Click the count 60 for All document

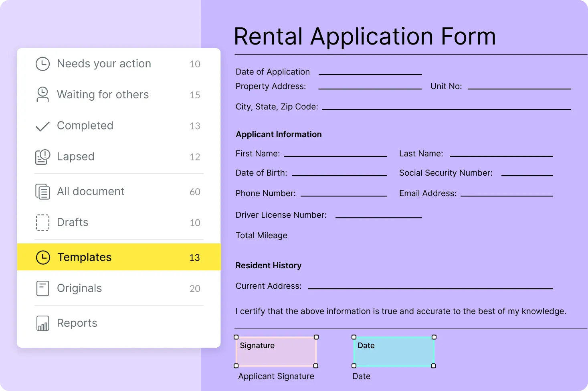point(195,192)
